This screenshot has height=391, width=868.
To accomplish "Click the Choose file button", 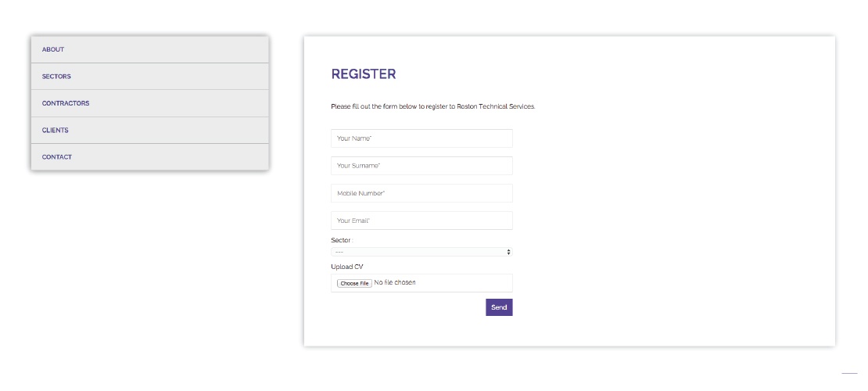I will coord(354,283).
